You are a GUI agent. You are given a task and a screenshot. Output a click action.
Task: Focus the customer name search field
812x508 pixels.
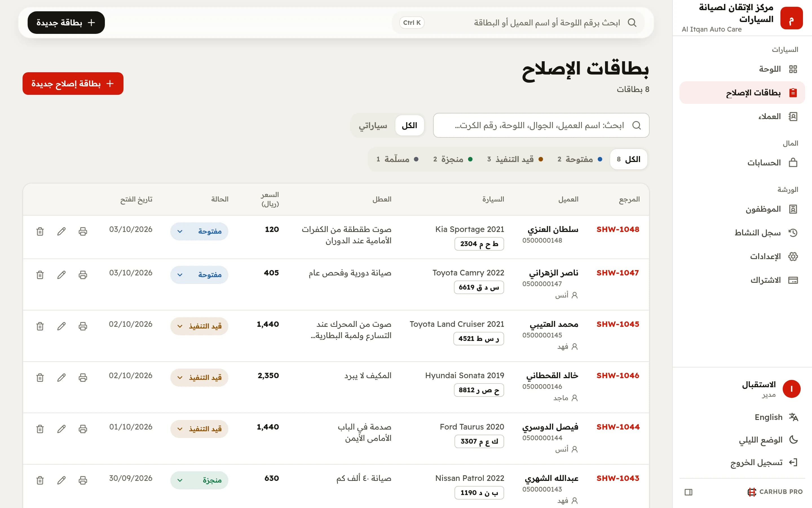tap(541, 125)
